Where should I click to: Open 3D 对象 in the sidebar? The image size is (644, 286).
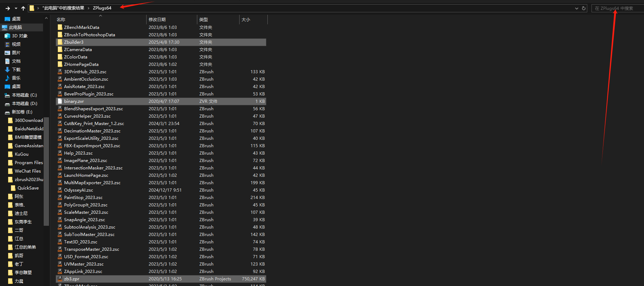19,36
